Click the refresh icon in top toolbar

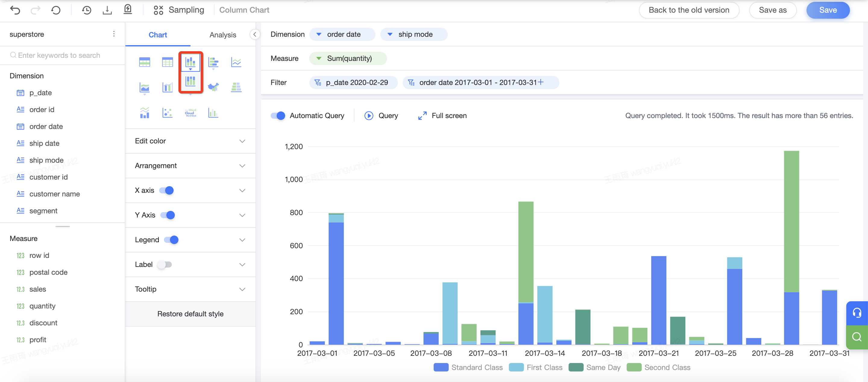pos(56,10)
